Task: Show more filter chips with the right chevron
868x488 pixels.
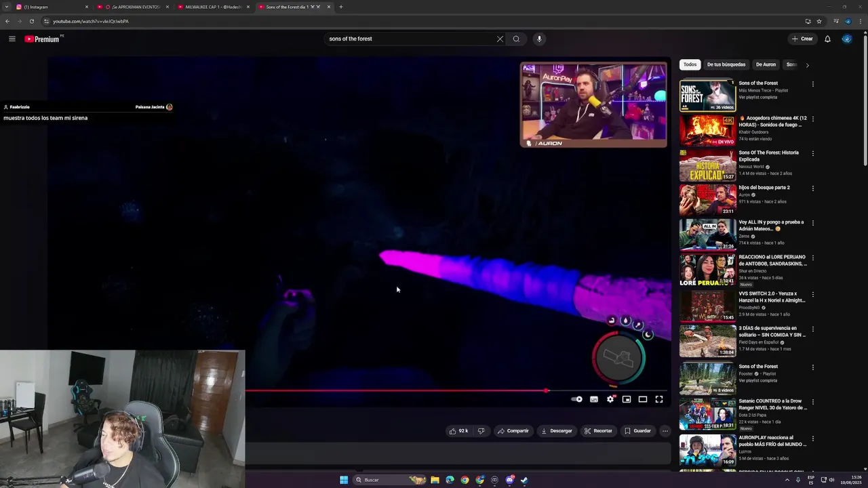Action: tap(807, 65)
